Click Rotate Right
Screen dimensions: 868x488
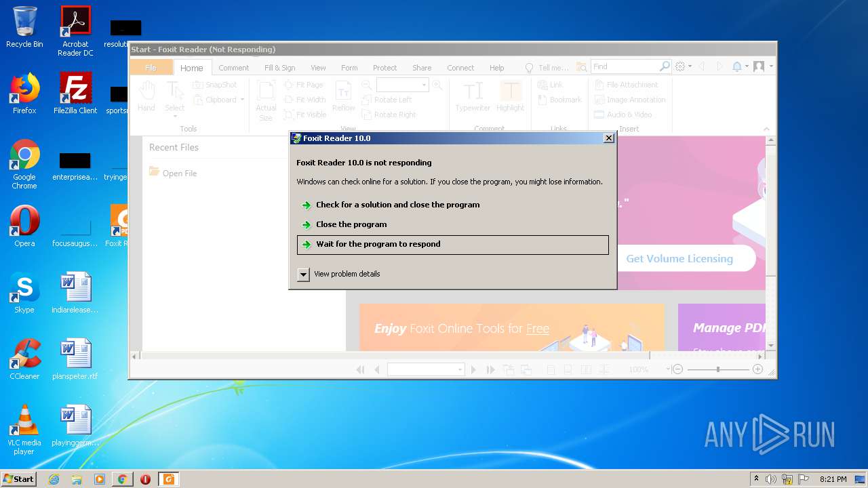[x=389, y=115]
